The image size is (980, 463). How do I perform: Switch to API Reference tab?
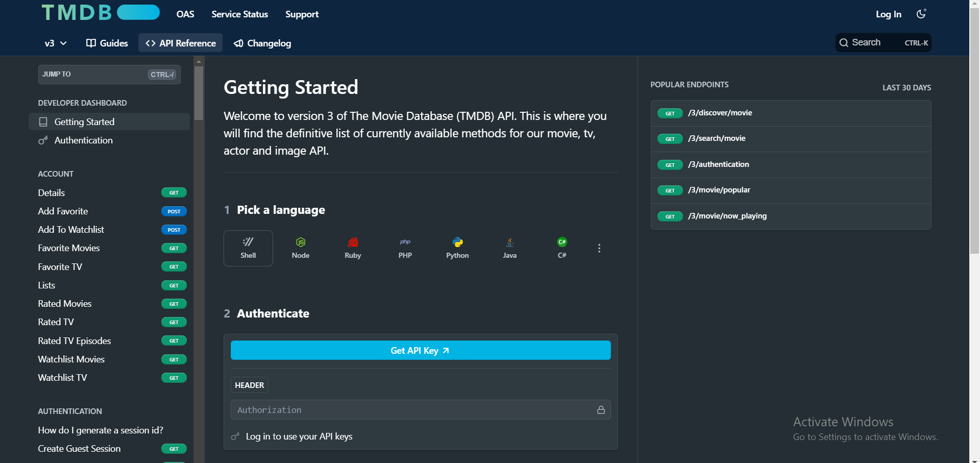[181, 43]
